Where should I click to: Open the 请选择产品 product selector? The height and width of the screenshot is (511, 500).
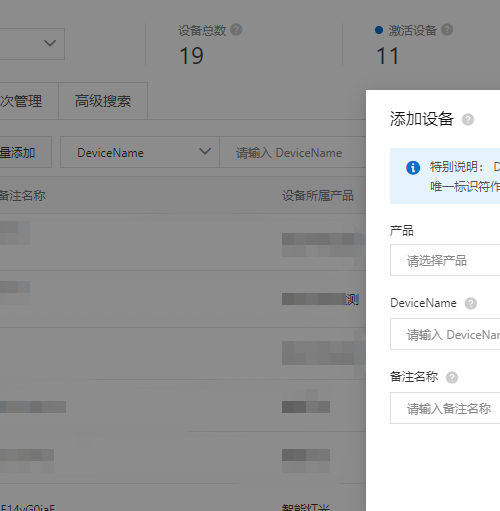(x=445, y=260)
